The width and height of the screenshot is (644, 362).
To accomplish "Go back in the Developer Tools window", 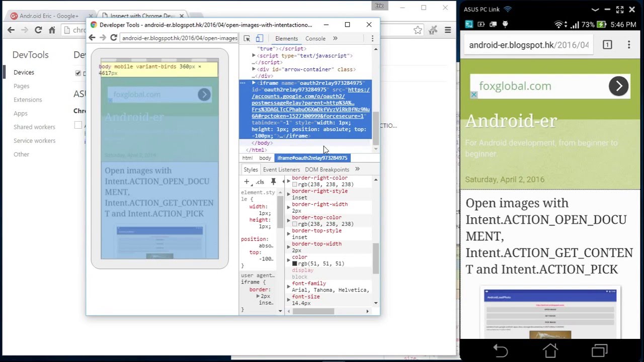I will pos(92,38).
